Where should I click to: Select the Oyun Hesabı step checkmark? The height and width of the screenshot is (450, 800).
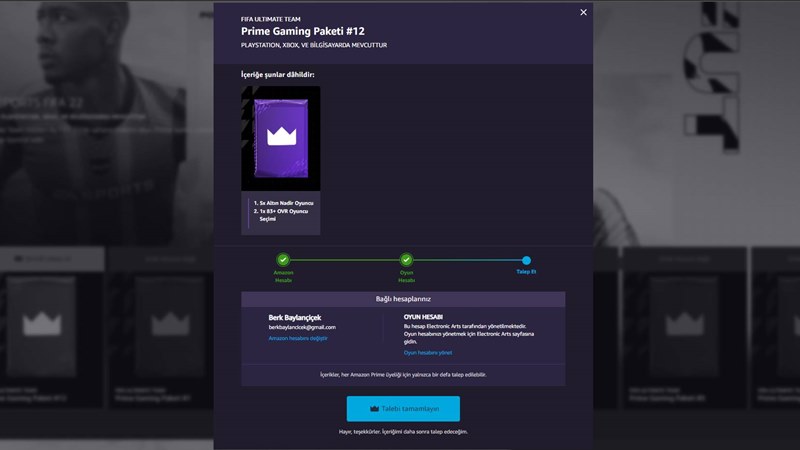(x=406, y=260)
